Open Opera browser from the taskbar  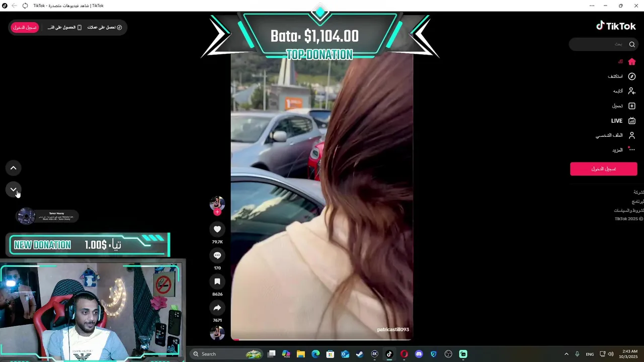404,354
